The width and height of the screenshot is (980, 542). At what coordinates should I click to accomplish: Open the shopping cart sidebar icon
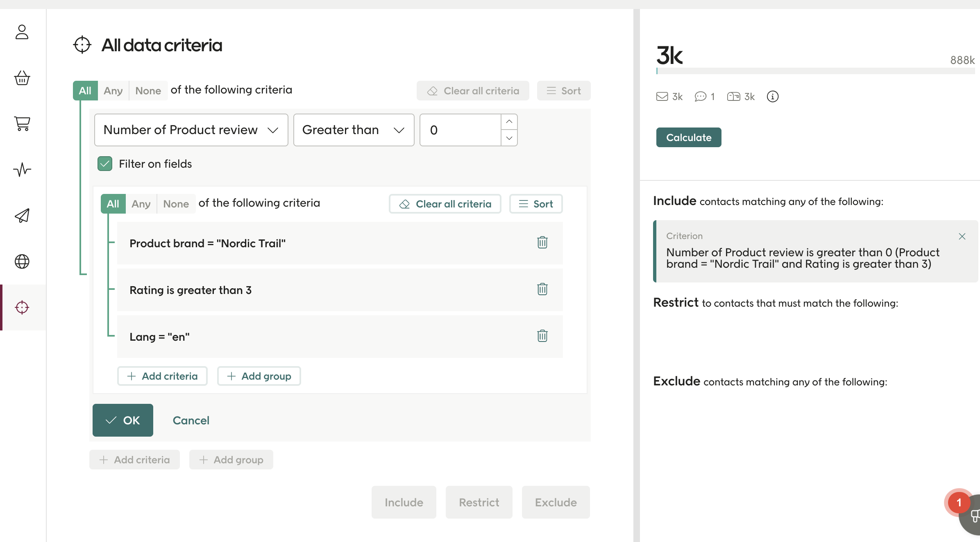(22, 123)
